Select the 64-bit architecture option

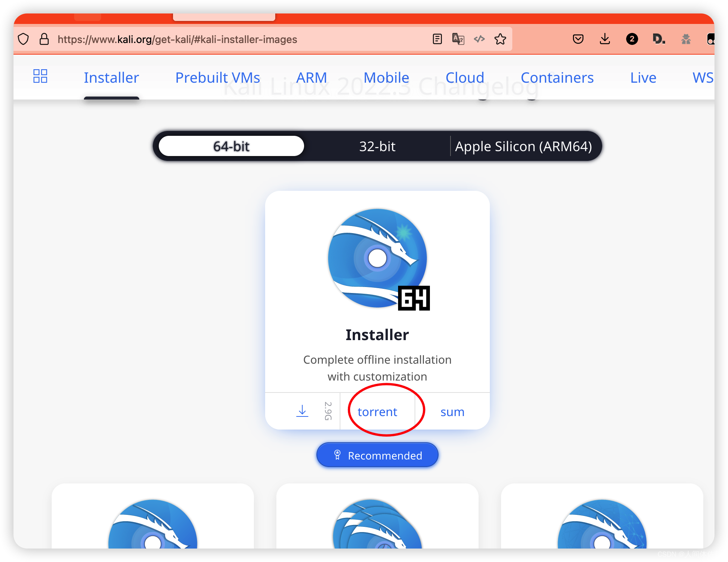pos(231,146)
